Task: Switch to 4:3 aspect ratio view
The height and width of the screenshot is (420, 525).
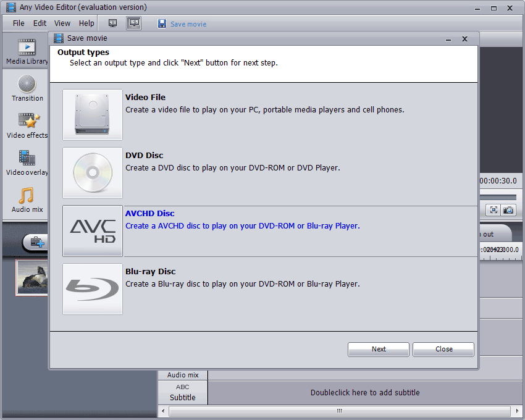Action: pyautogui.click(x=113, y=23)
